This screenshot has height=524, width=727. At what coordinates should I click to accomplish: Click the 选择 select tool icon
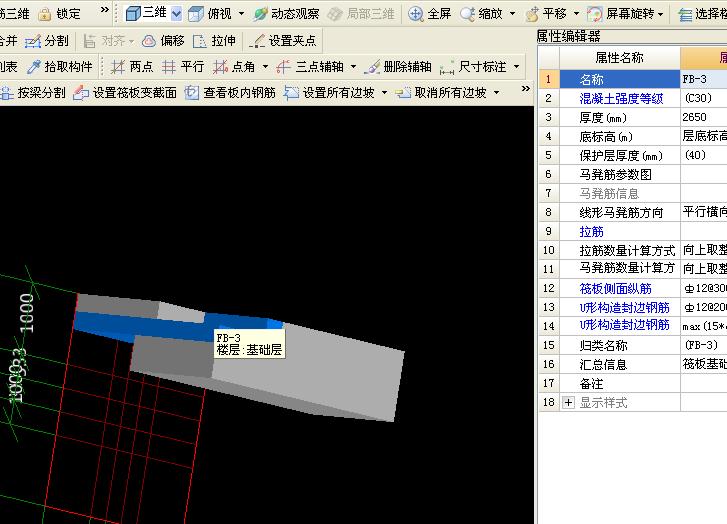pyautogui.click(x=685, y=15)
